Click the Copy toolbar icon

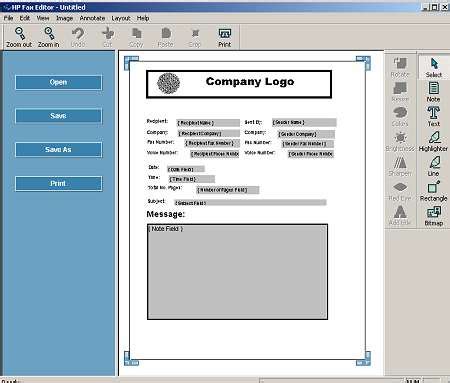(136, 37)
